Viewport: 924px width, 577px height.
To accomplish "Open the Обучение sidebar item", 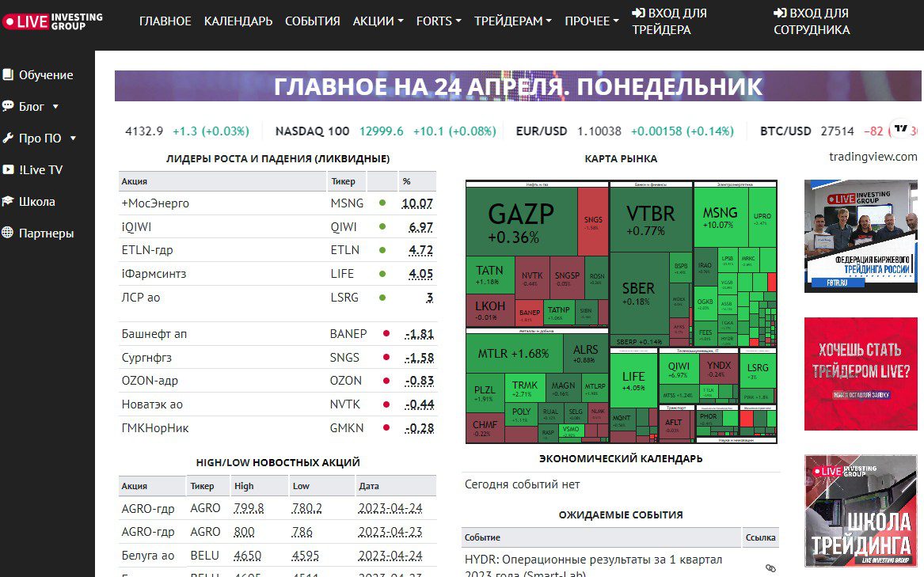I will 46,75.
